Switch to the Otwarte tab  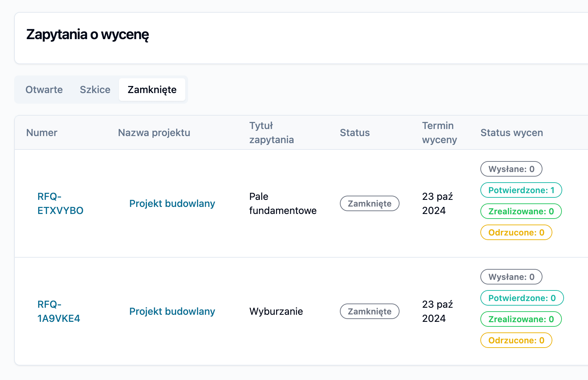click(44, 90)
